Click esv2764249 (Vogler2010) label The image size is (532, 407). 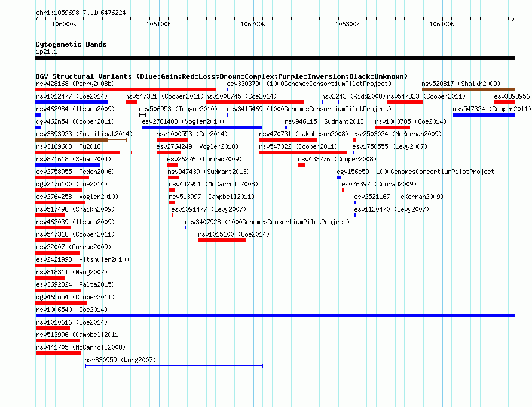197,146
